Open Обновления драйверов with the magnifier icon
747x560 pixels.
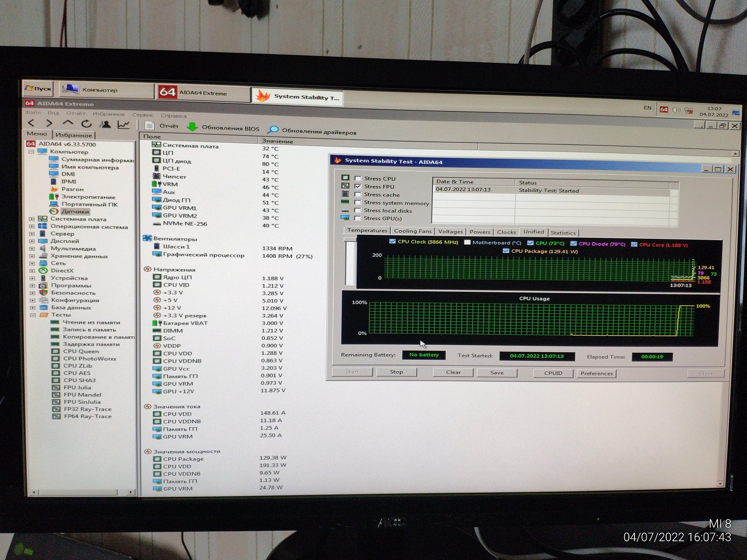pyautogui.click(x=273, y=130)
